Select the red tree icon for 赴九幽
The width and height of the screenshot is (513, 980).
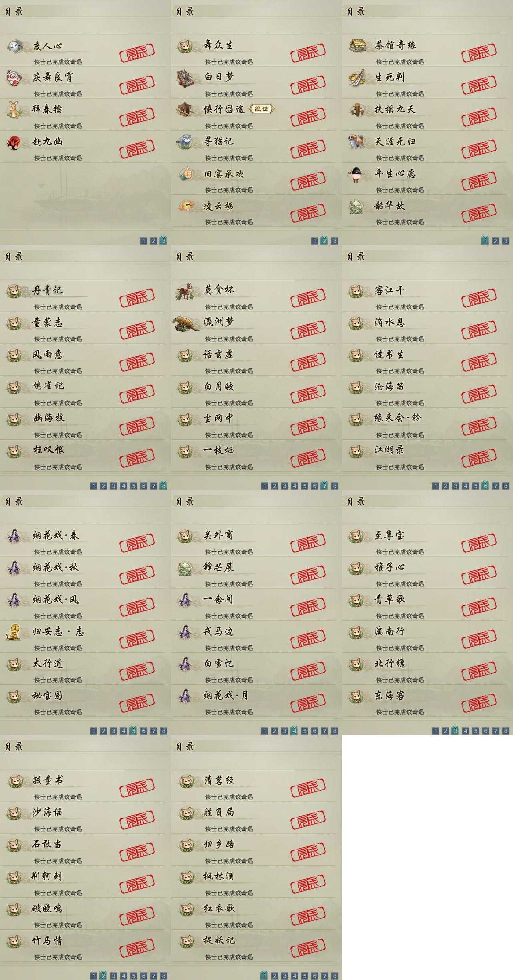[14, 142]
